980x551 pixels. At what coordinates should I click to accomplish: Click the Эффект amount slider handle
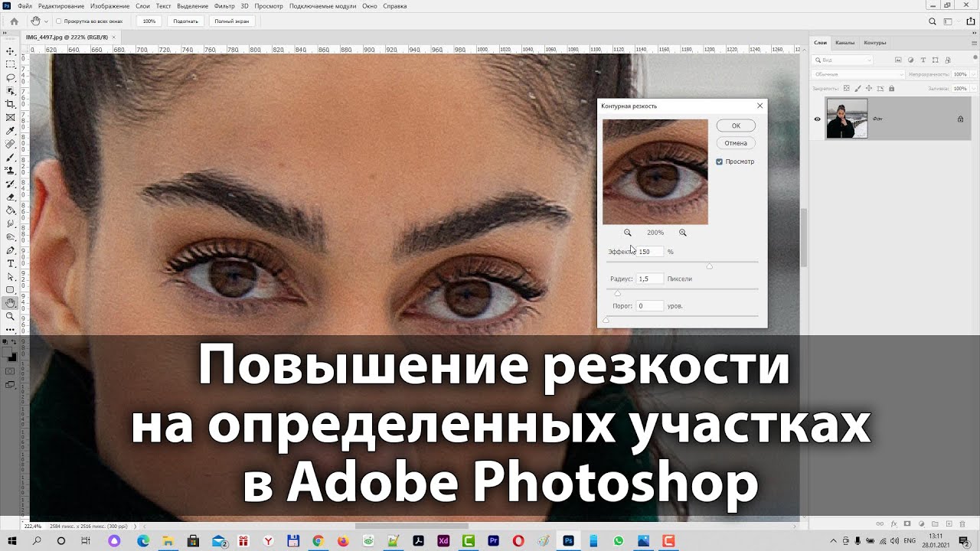click(710, 266)
